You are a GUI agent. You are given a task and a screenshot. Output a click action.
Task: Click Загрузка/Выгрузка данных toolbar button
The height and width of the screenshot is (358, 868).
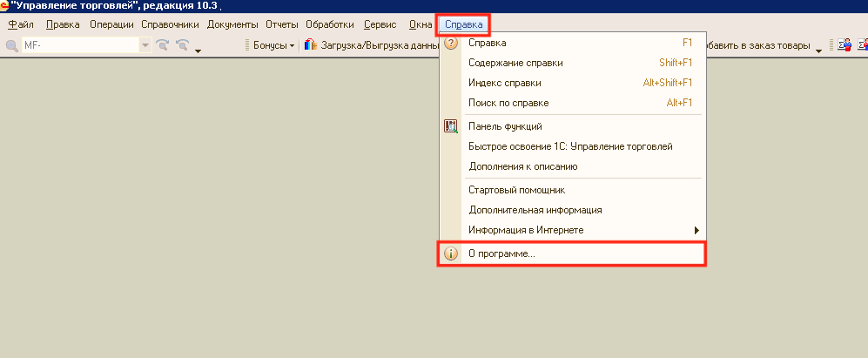371,45
